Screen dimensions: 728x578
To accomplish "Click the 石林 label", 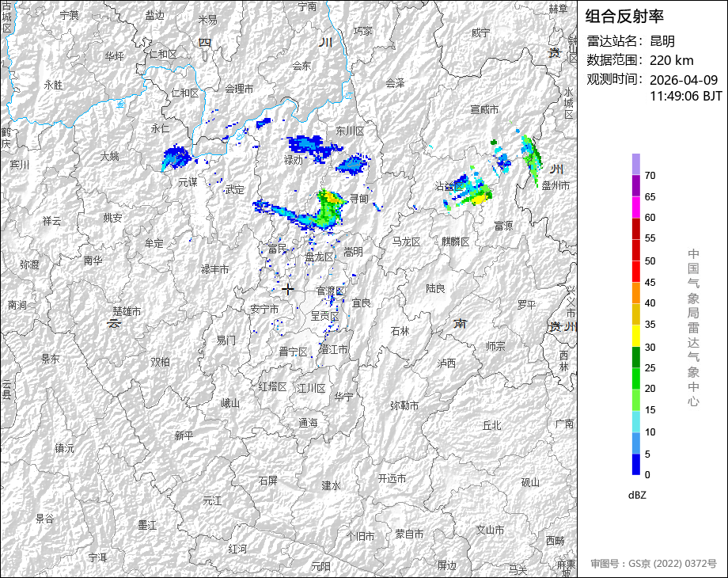I will [400, 331].
